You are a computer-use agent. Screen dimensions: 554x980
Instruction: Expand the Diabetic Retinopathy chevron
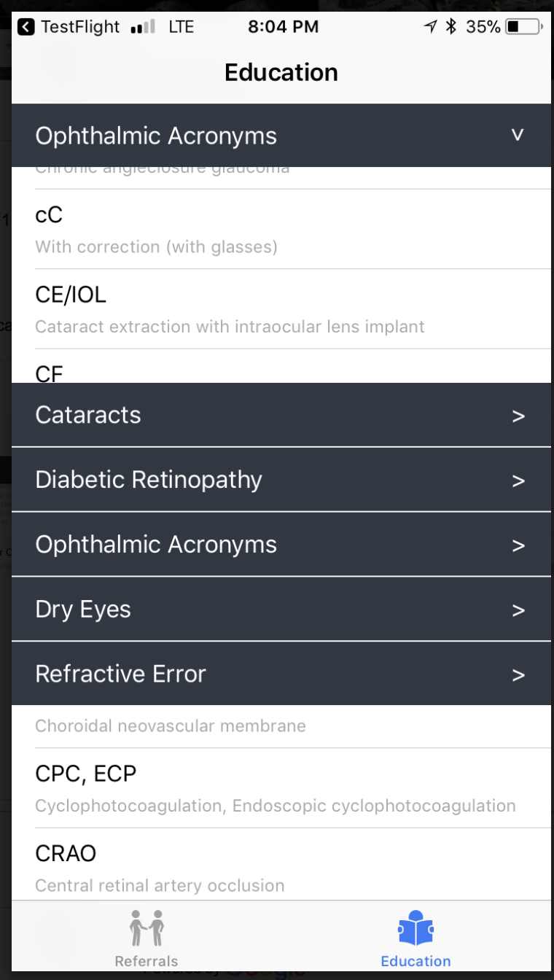(x=518, y=481)
